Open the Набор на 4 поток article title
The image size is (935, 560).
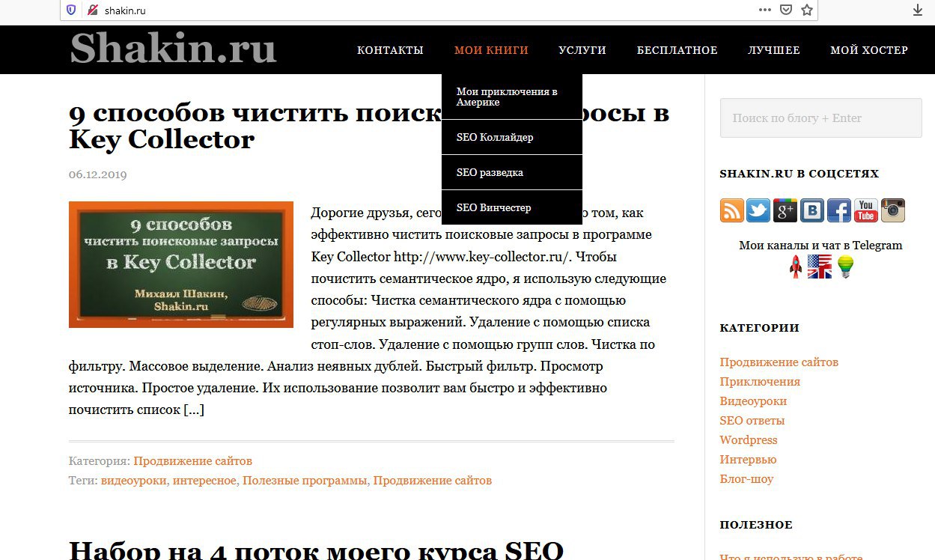click(316, 550)
